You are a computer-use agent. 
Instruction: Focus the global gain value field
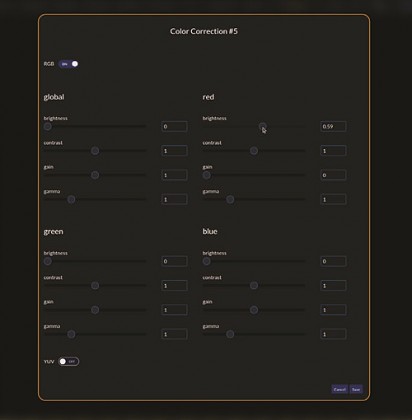(174, 175)
